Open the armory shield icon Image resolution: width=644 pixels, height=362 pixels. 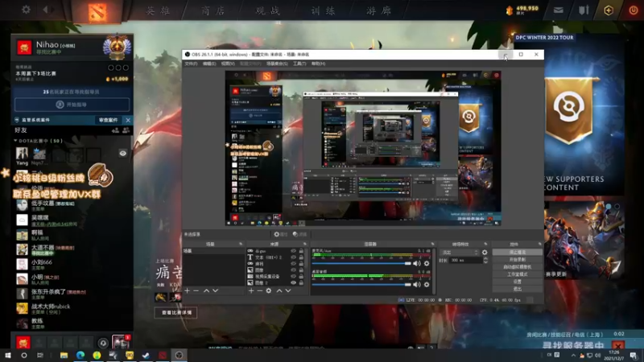tap(584, 10)
